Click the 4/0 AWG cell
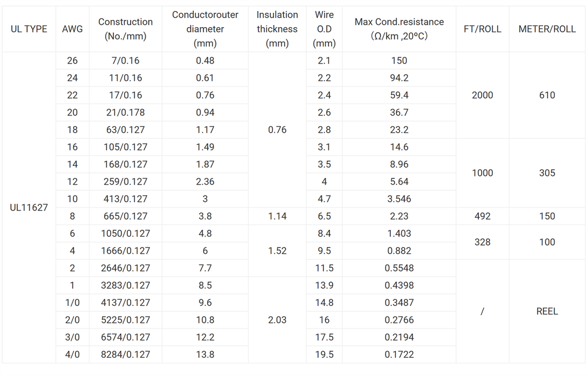This screenshot has width=588, height=375. 73,355
